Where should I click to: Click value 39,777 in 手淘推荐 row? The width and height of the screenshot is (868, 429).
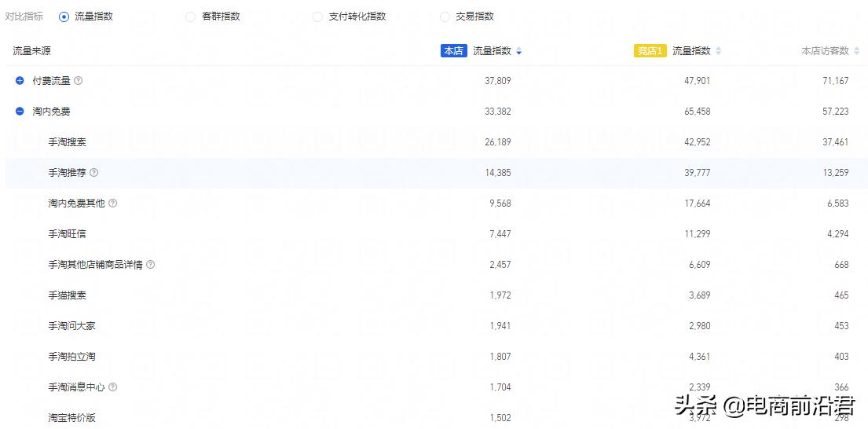(x=697, y=173)
